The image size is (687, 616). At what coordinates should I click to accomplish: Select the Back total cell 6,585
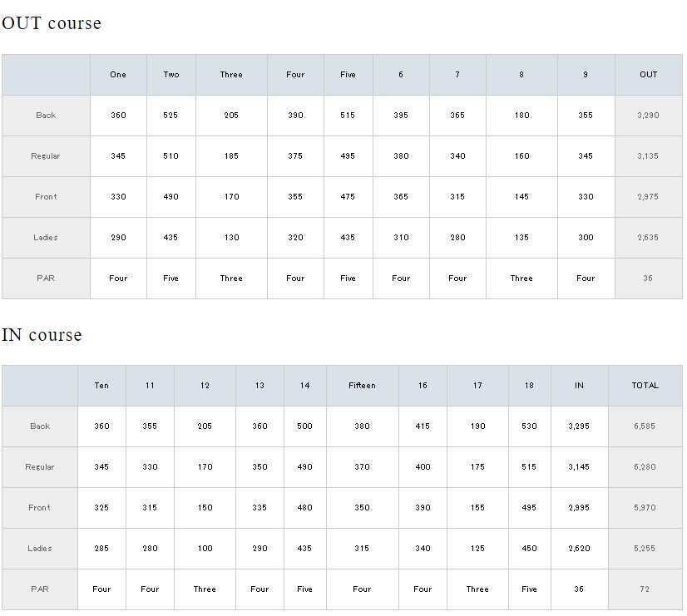pyautogui.click(x=645, y=426)
